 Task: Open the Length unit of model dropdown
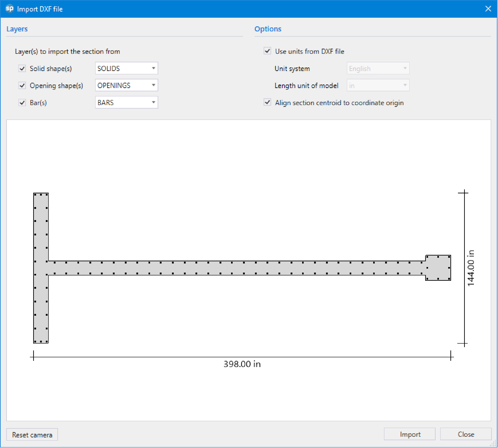tap(378, 85)
